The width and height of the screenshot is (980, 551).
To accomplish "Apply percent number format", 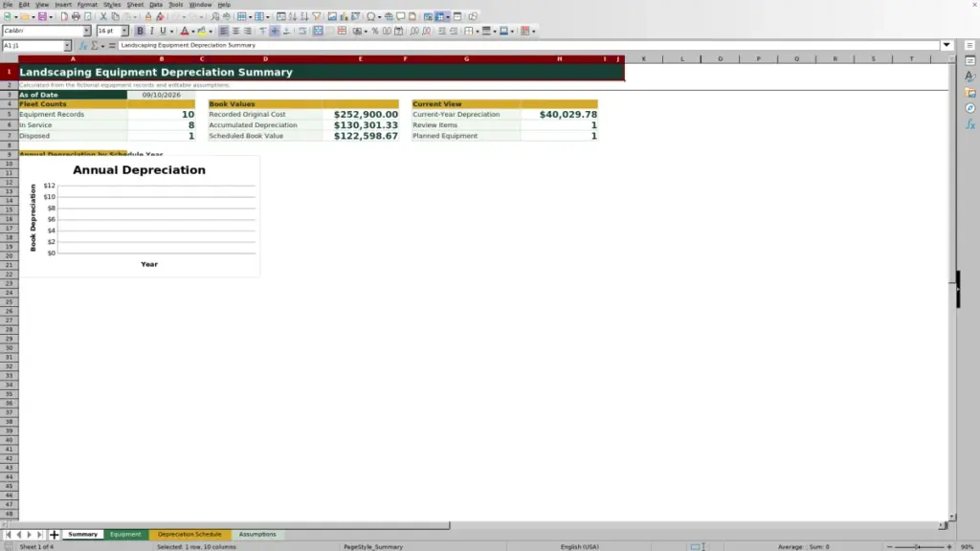I will tap(375, 32).
